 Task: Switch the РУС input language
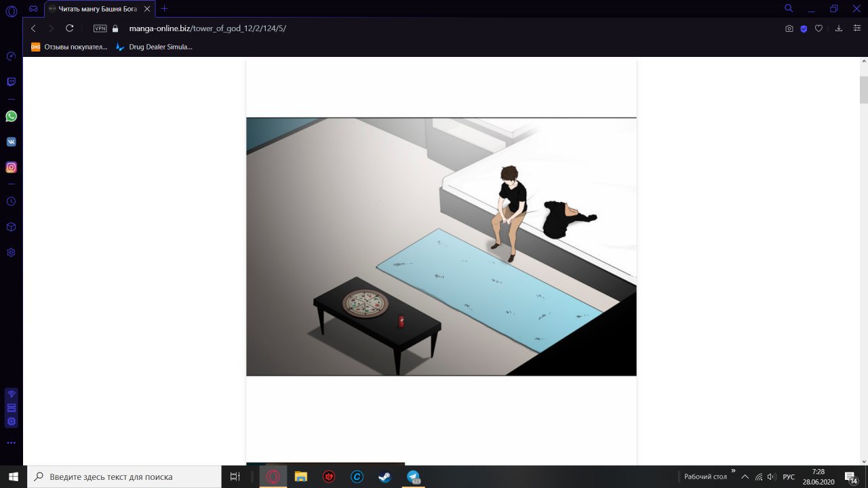[789, 476]
